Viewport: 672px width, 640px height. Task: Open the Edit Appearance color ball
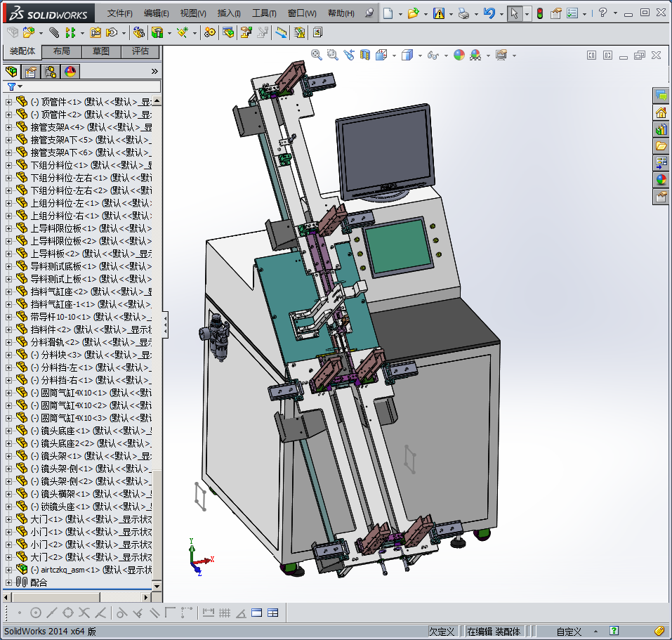coord(459,55)
